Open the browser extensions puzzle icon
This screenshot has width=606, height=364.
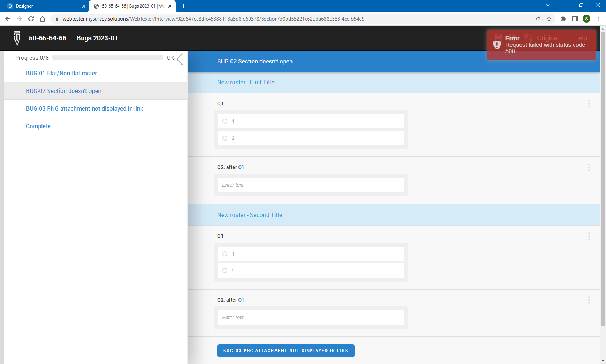pyautogui.click(x=563, y=19)
